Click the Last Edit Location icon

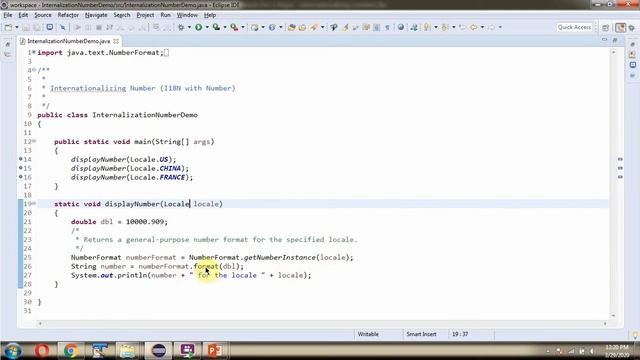[x=462, y=27]
